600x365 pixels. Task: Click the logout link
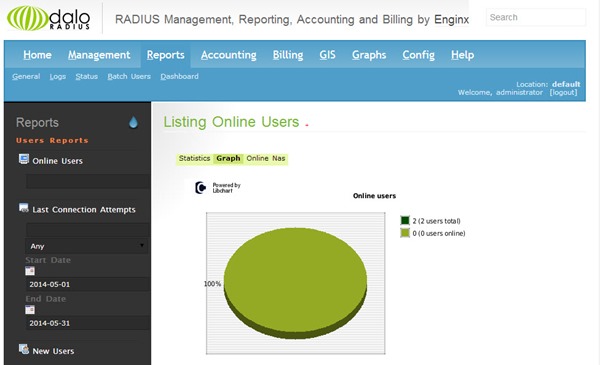[563, 92]
